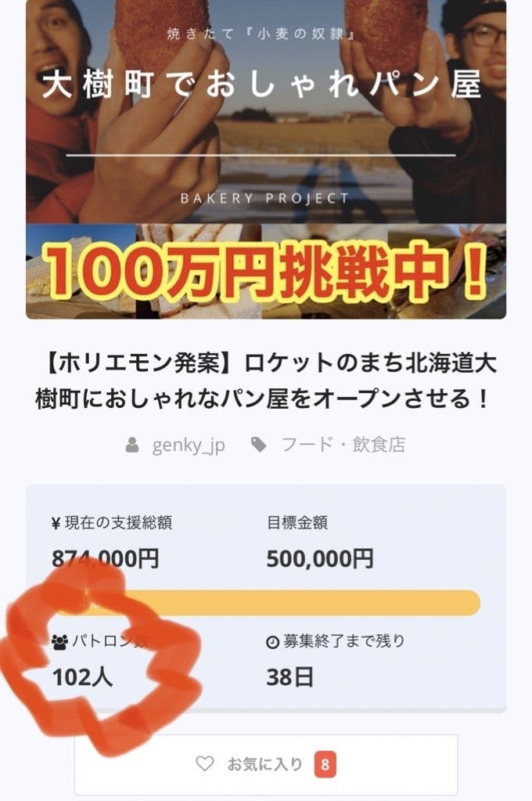Screen dimensions: 532x801
Task: Tap the お気に入り favorite button
Action: [x=265, y=764]
